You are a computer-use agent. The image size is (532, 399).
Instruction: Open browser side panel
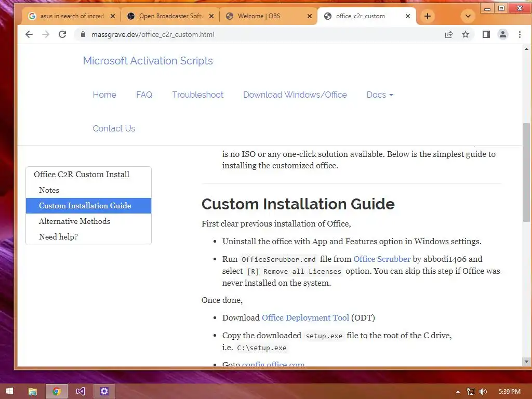[486, 34]
